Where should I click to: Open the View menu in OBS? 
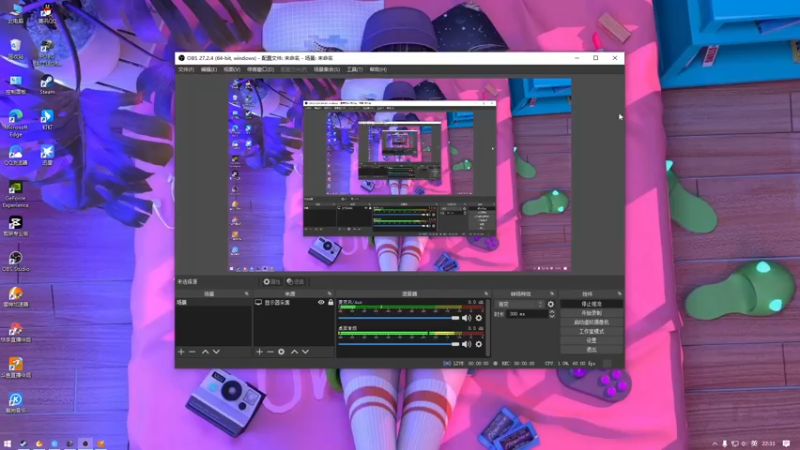232,69
